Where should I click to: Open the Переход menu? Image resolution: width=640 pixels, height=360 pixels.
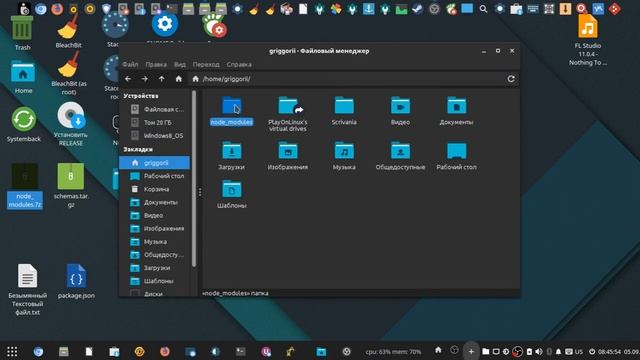point(206,64)
